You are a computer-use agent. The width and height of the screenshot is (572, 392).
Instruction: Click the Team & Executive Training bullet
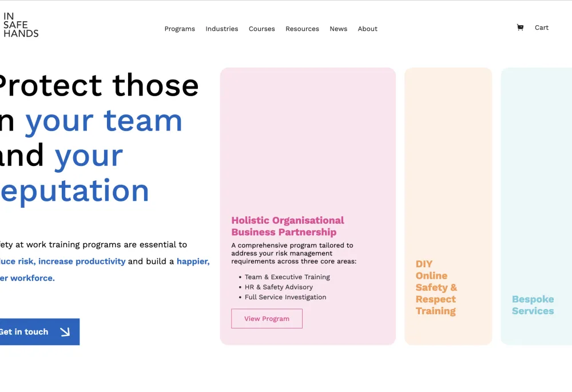point(287,277)
